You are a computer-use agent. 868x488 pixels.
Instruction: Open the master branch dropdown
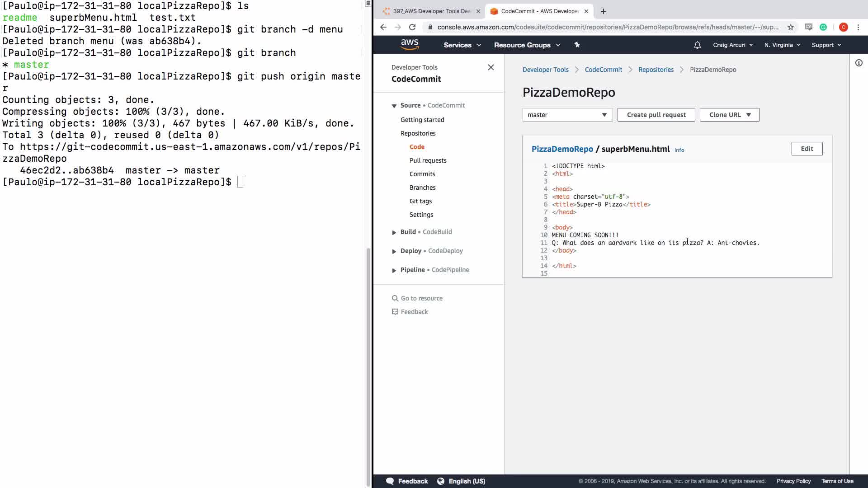[x=567, y=115]
